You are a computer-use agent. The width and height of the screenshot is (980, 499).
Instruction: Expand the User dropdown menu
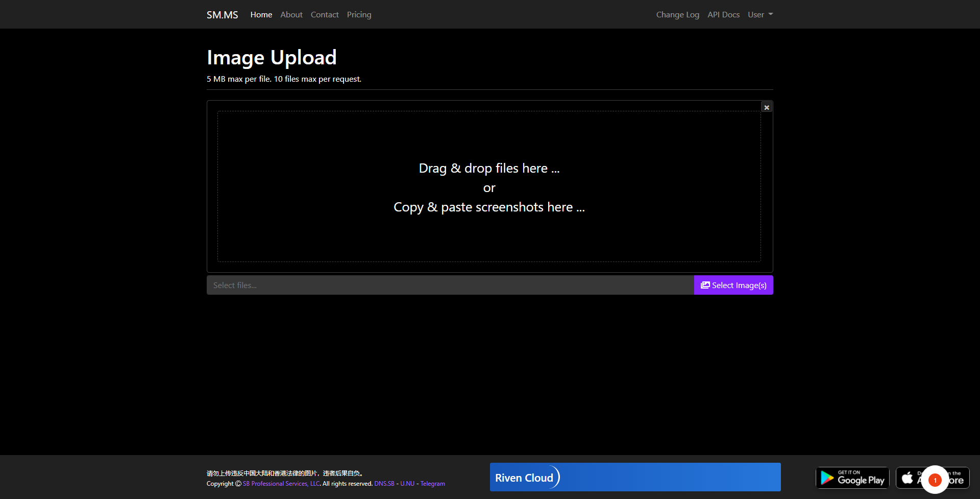point(759,15)
